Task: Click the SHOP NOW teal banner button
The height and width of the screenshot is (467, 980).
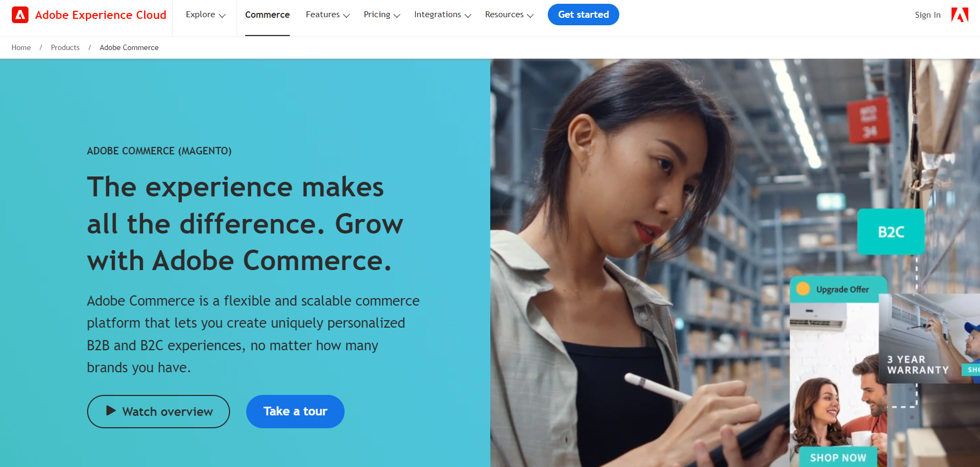Action: tap(838, 457)
